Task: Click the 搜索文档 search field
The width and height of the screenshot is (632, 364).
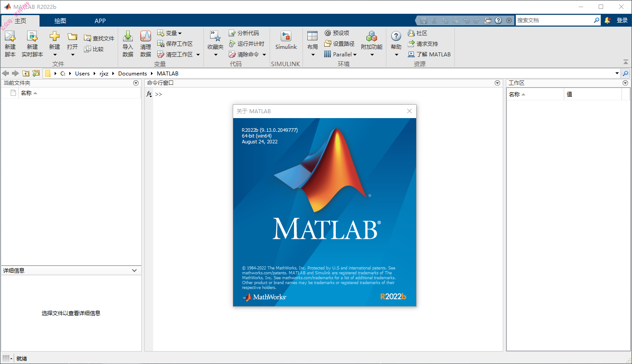Action: coord(554,20)
